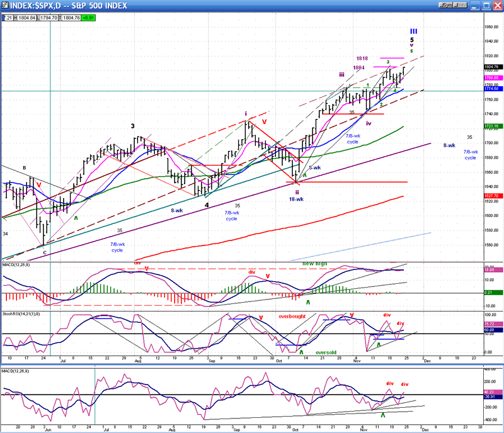Select the green 'new high' MACD annotation
This screenshot has height=433, width=504.
click(x=315, y=264)
